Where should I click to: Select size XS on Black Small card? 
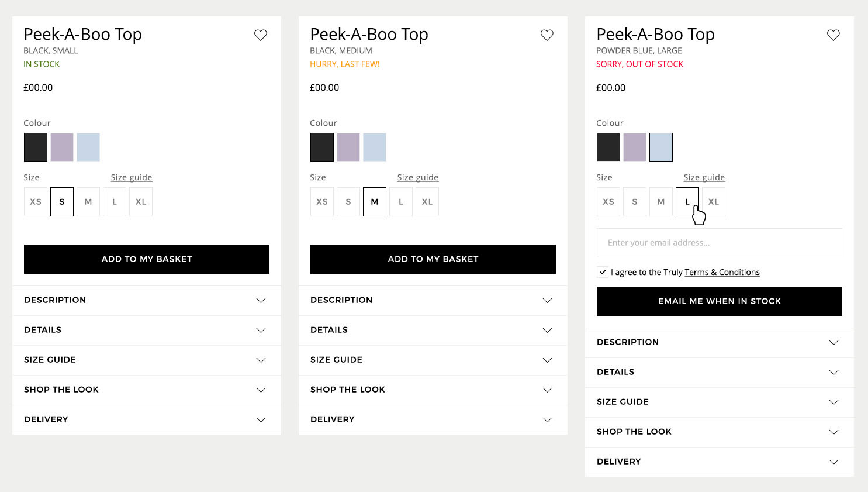point(36,202)
